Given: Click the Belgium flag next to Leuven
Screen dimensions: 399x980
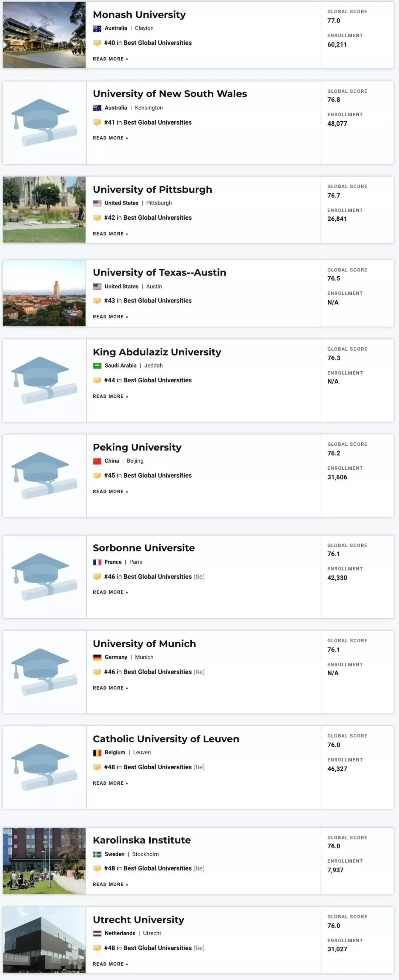Looking at the screenshot, I should [x=97, y=753].
